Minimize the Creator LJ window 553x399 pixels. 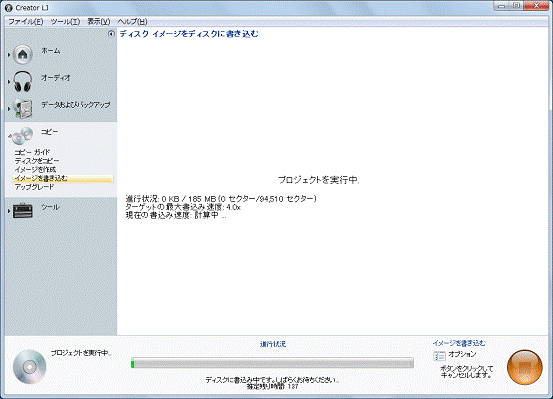(502, 6)
